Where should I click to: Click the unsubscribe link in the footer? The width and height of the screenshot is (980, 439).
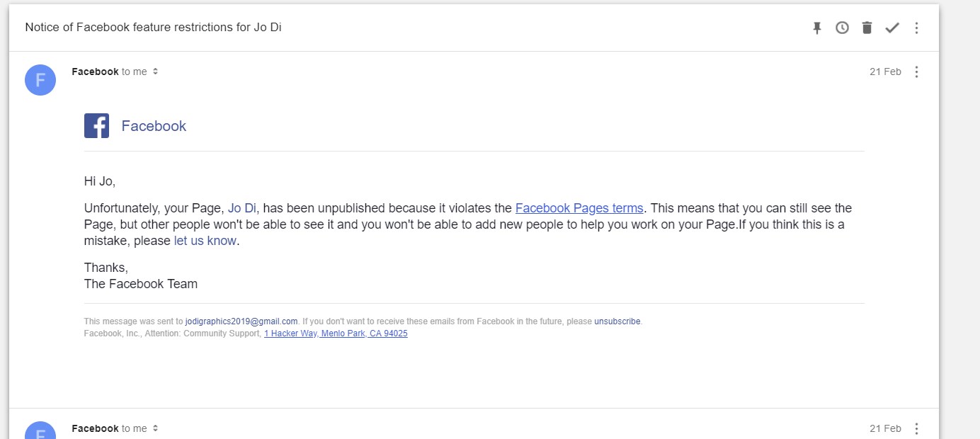617,321
